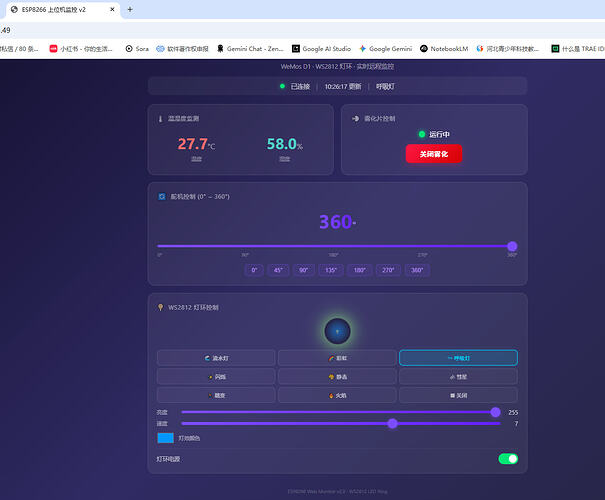Set servo to 270° preset
This screenshot has height=500, width=605.
[388, 270]
